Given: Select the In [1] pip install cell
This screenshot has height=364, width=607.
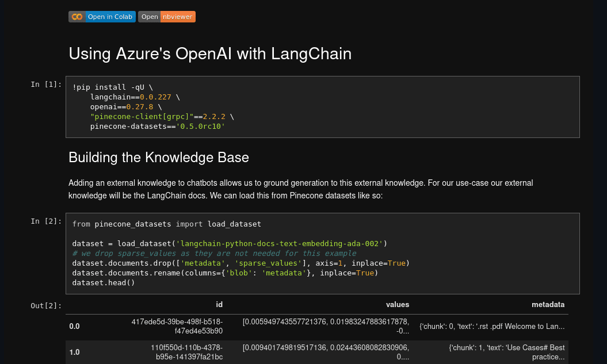Looking at the screenshot, I should tap(322, 106).
